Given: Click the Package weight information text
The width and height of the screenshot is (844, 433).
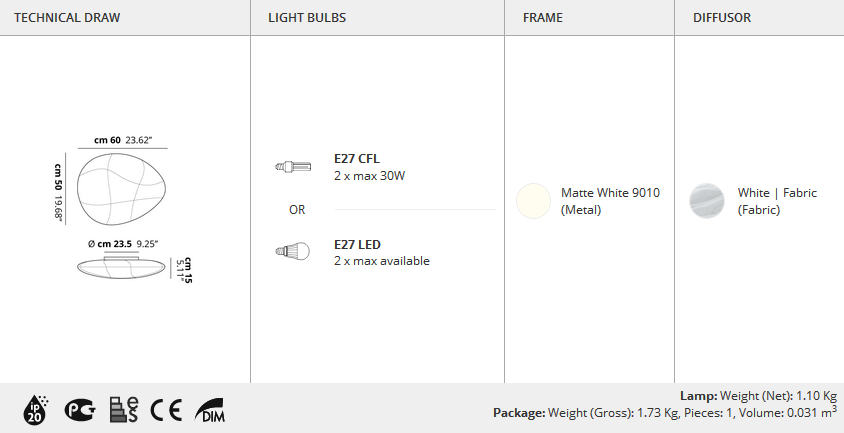Looking at the screenshot, I should pyautogui.click(x=665, y=413).
